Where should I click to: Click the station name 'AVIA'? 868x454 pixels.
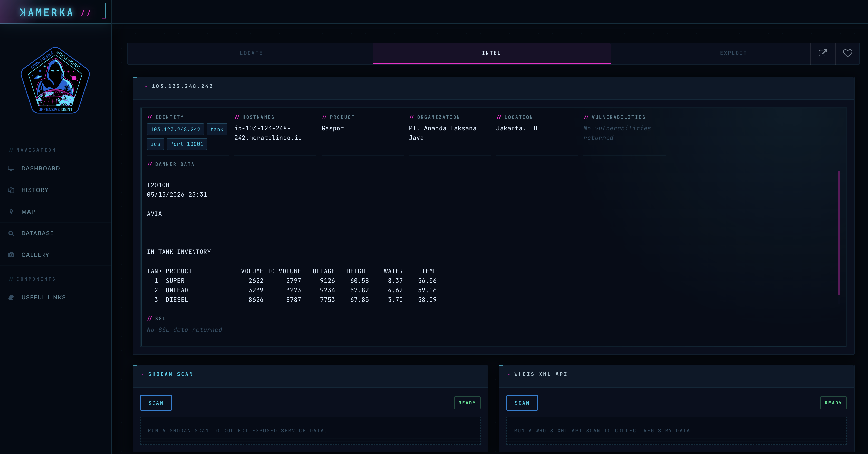154,214
